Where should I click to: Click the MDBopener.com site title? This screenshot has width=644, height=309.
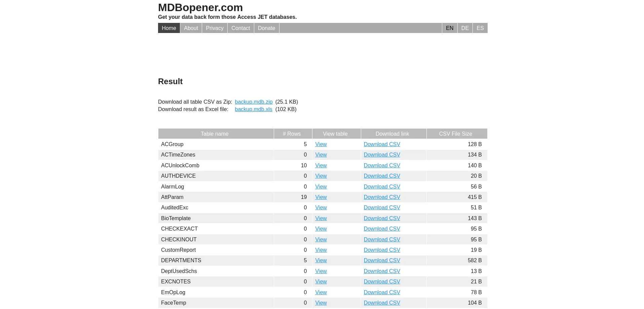[x=200, y=7]
